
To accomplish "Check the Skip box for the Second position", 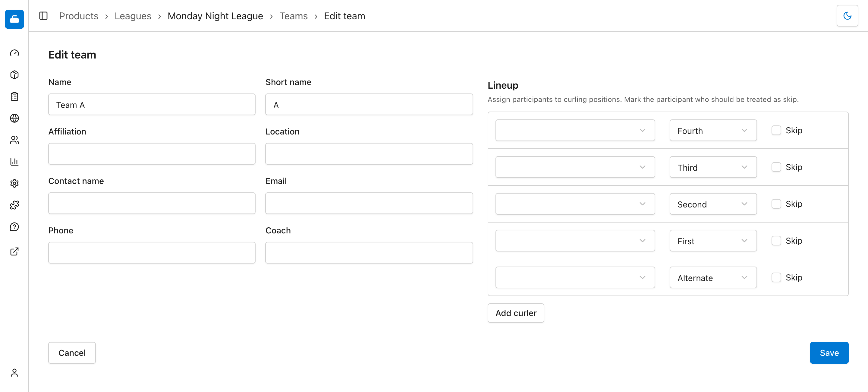I will click(776, 204).
